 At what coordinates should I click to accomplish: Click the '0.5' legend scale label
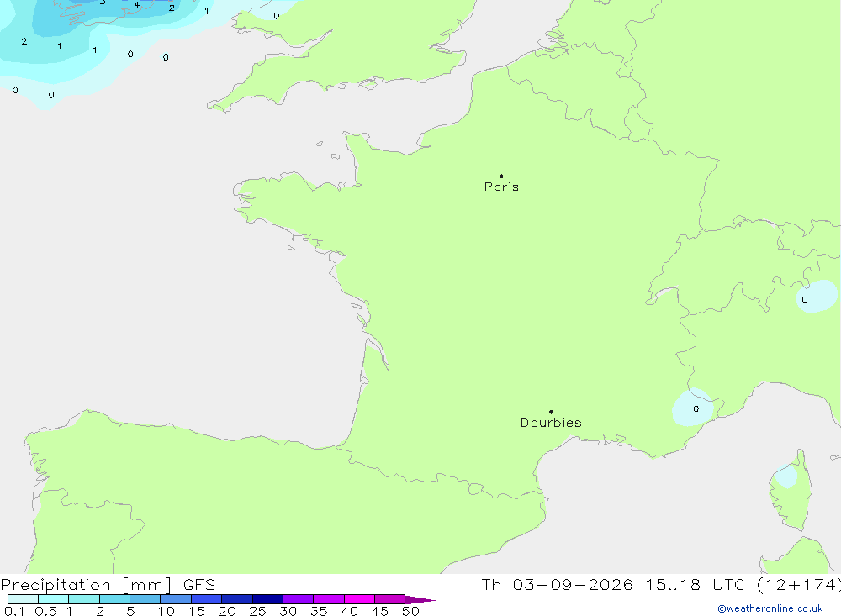pyautogui.click(x=45, y=611)
